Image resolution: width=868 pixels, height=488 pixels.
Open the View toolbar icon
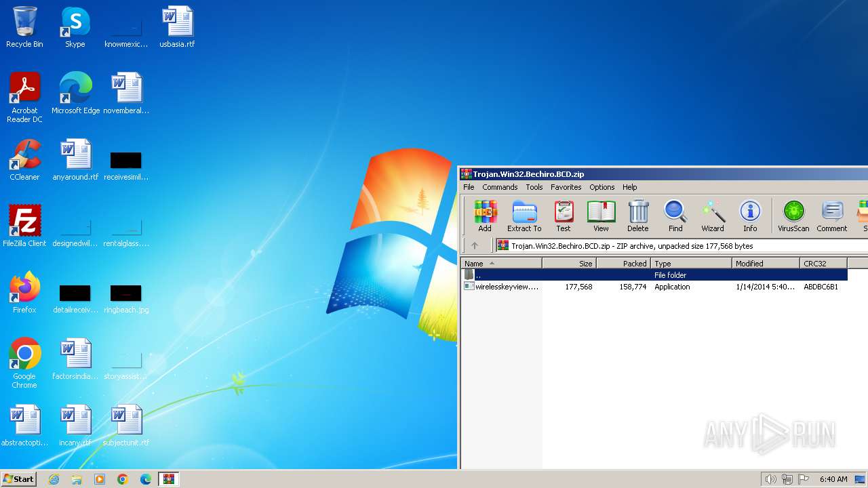coord(601,216)
